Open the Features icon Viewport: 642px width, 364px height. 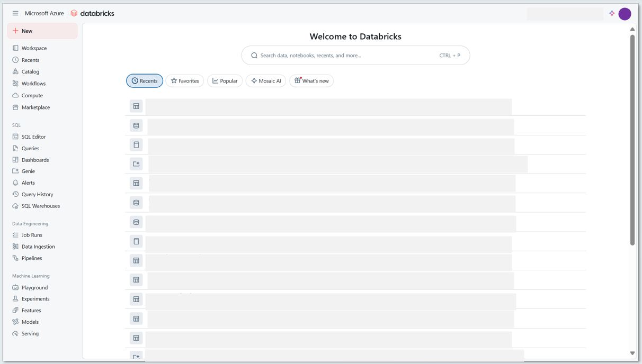[x=15, y=311]
